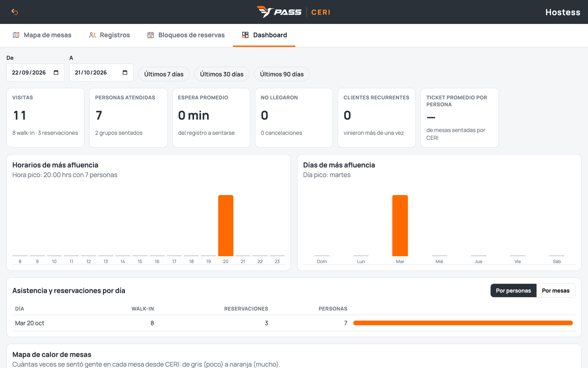Click the orange back arrow icon
This screenshot has height=368, width=588.
click(x=15, y=12)
